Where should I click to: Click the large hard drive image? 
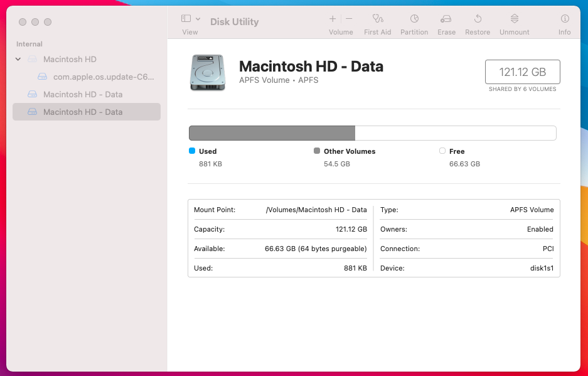(x=208, y=72)
